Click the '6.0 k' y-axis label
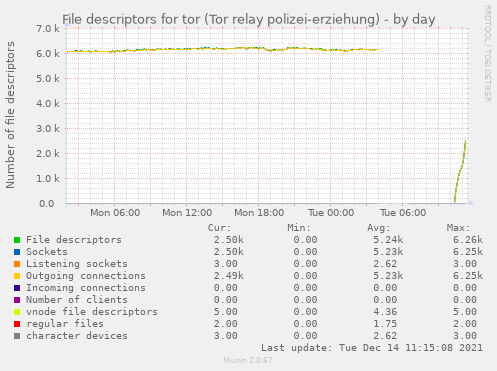 48,54
